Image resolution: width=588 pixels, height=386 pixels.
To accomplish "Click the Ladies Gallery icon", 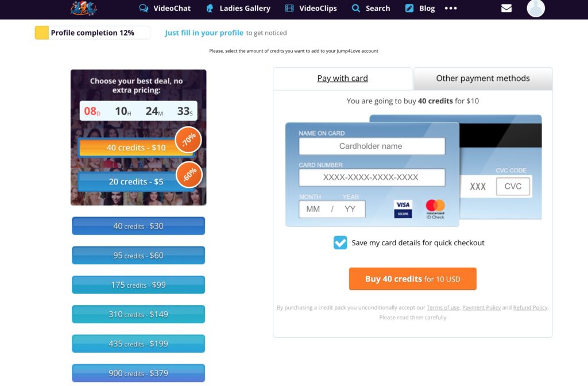I will coord(210,9).
